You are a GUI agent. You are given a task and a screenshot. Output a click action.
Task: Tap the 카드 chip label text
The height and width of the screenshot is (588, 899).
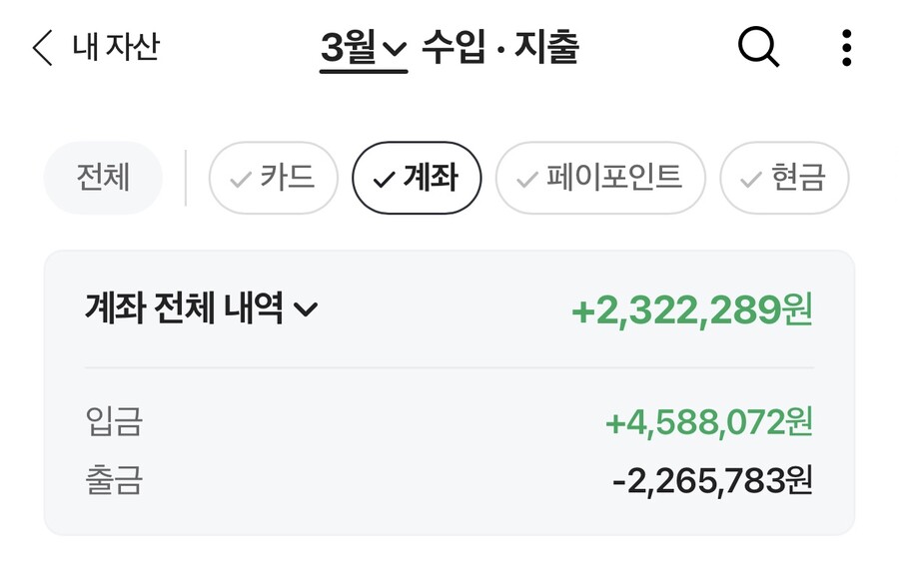click(x=288, y=179)
